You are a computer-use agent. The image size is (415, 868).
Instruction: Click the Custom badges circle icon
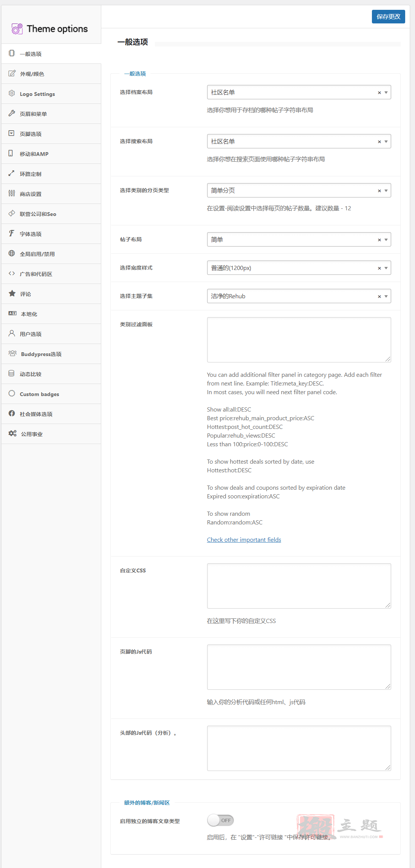tap(12, 393)
